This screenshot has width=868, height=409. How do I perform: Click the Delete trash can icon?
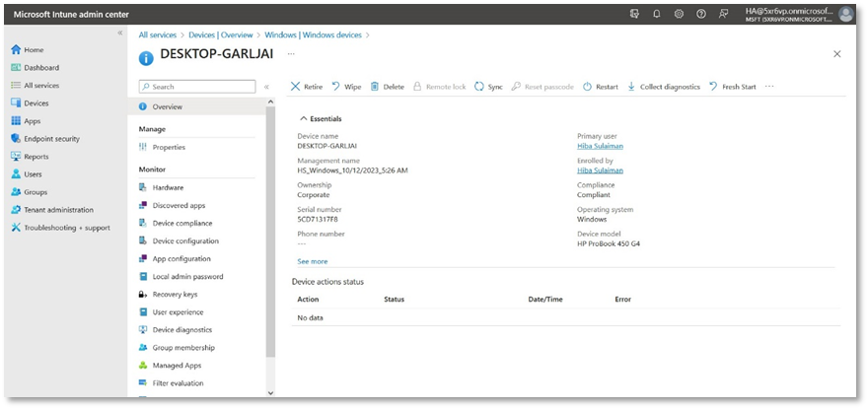click(375, 87)
